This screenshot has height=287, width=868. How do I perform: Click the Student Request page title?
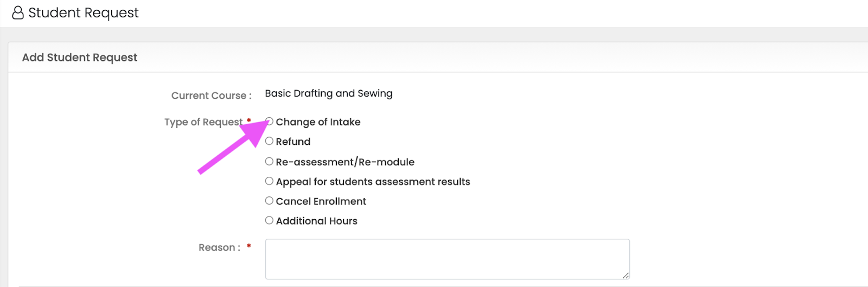click(83, 12)
